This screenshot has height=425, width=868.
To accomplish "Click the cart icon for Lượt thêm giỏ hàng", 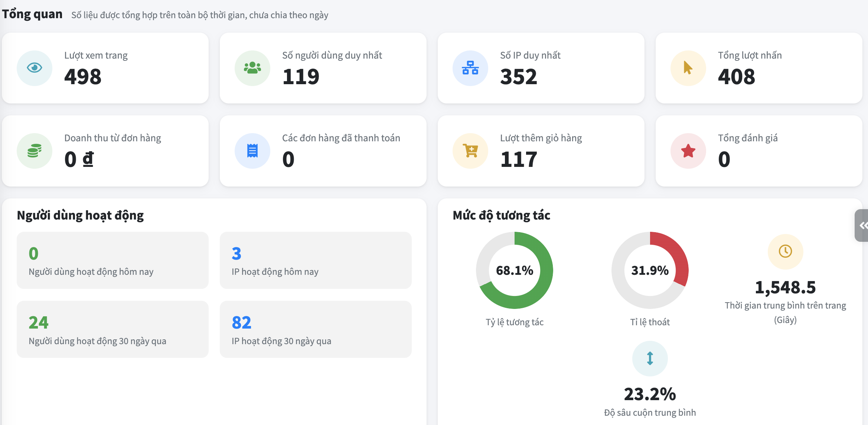I will (x=470, y=151).
